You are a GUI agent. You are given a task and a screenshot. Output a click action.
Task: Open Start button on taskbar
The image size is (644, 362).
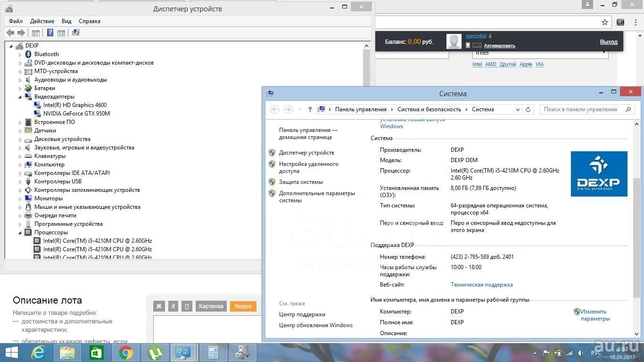(x=11, y=352)
